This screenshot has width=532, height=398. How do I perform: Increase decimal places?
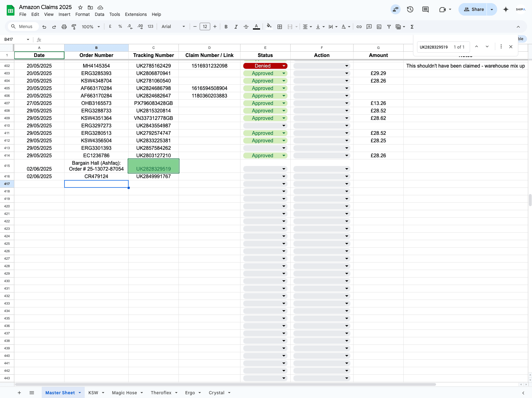[x=140, y=27]
